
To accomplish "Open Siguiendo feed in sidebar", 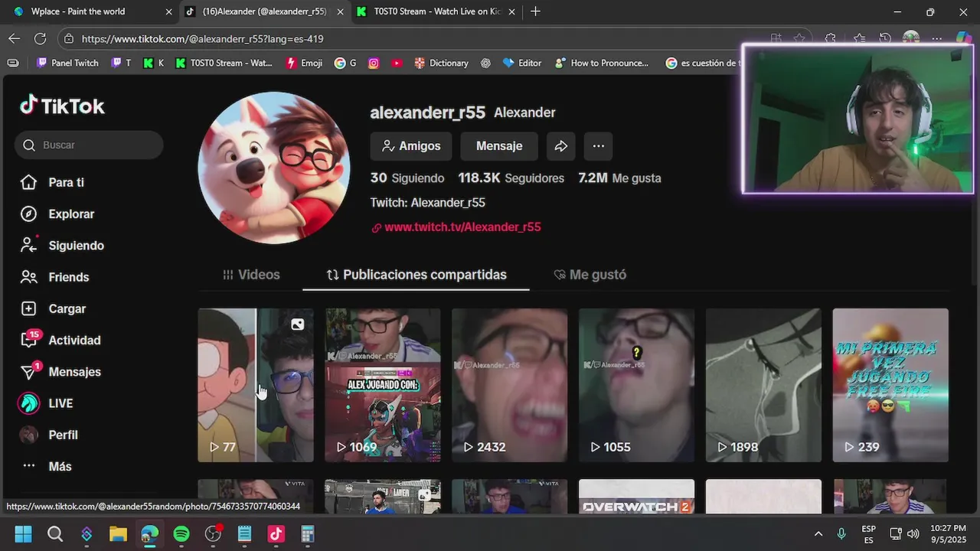I will (62, 246).
